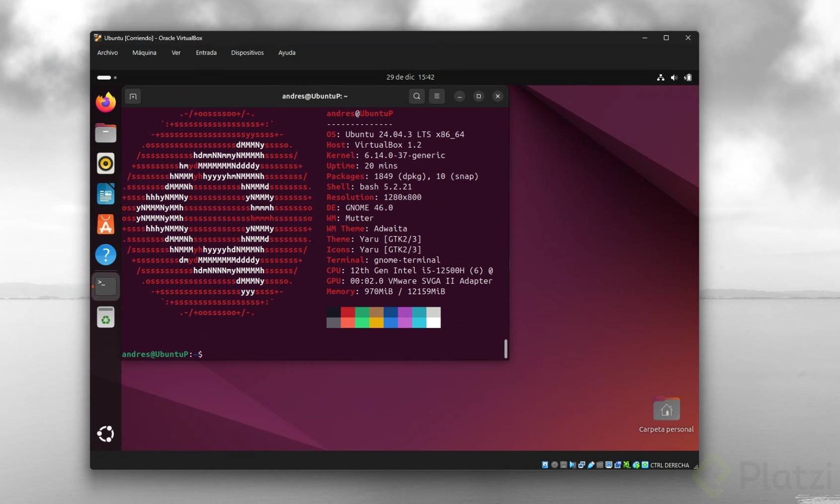Click the 'WM Theme: Adwaita' line

[x=367, y=229]
